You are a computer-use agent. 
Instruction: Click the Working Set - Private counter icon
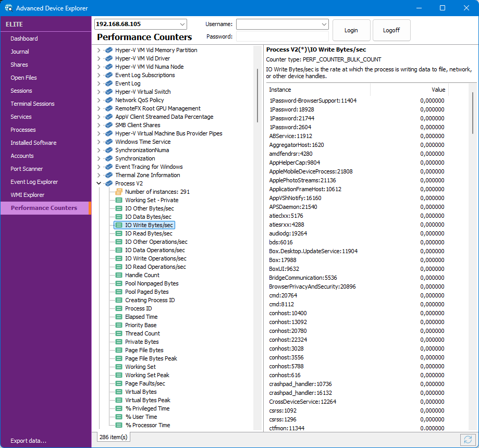119,200
